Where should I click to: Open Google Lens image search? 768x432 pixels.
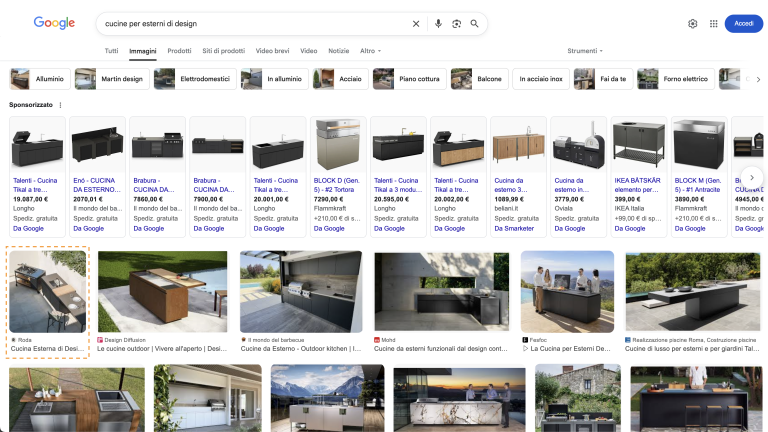[x=456, y=24]
